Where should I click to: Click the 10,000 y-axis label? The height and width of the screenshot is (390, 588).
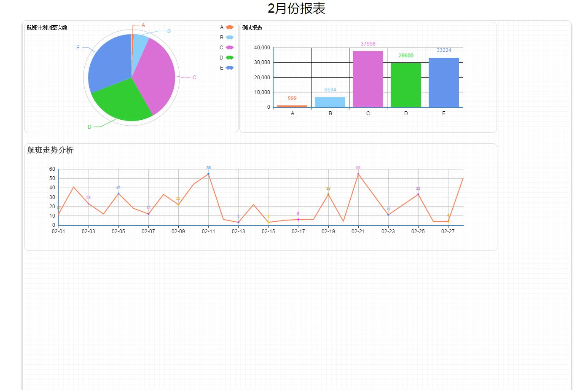pyautogui.click(x=262, y=92)
